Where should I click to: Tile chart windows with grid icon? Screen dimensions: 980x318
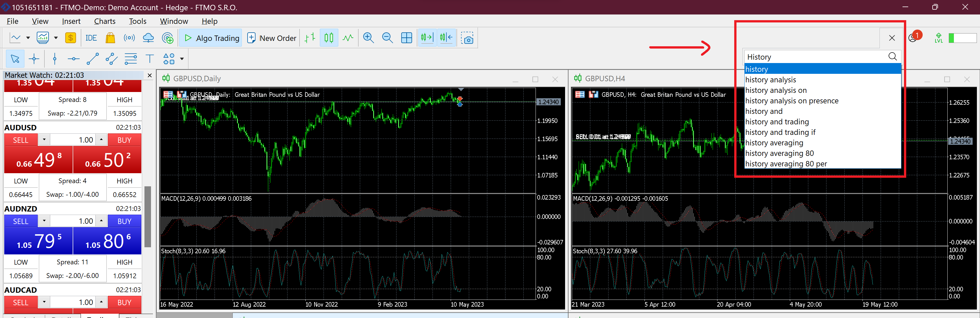(x=406, y=38)
